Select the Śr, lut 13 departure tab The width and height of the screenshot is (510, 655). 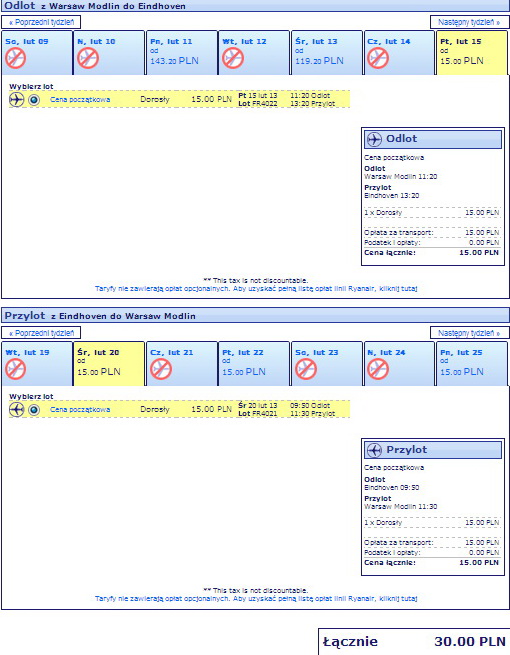click(x=327, y=53)
